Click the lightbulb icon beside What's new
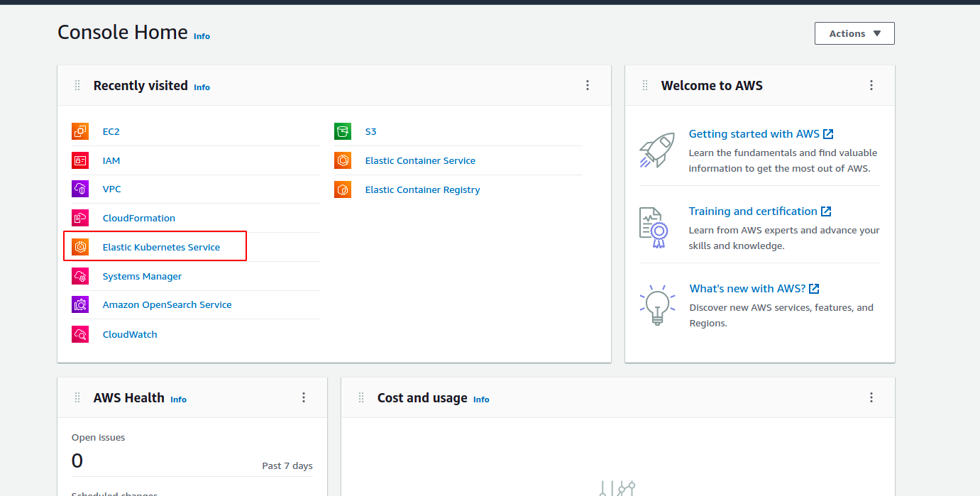The width and height of the screenshot is (980, 496). [x=656, y=305]
